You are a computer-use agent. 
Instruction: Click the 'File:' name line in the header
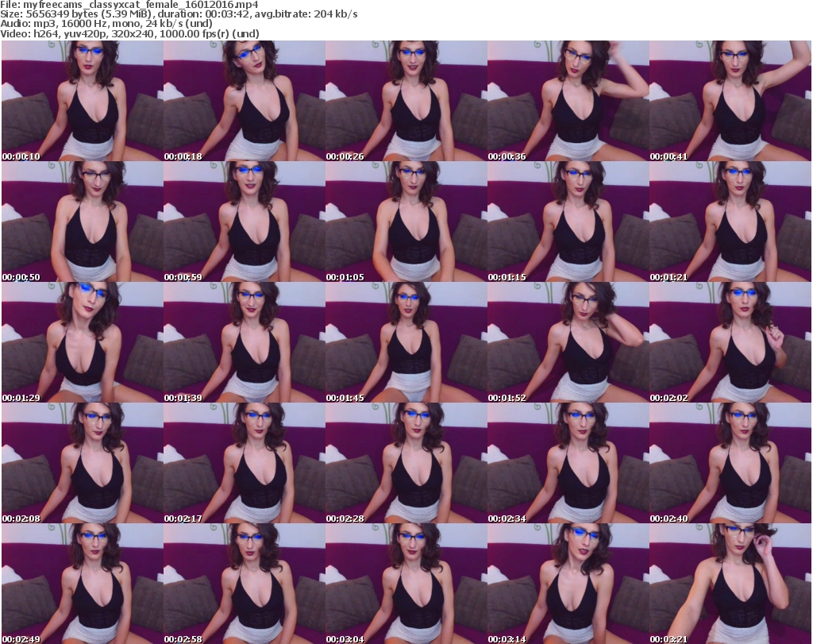coord(129,5)
